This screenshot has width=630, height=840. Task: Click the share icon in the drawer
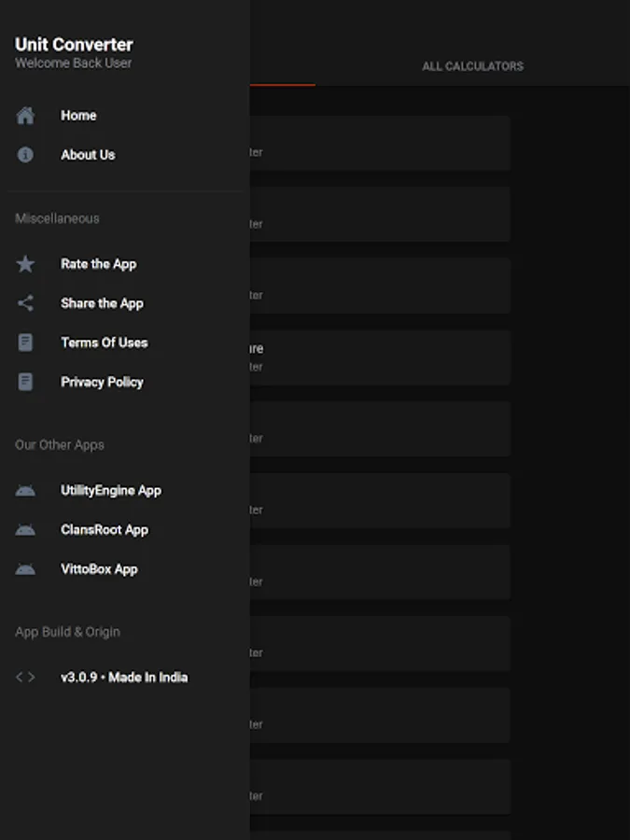coord(25,303)
